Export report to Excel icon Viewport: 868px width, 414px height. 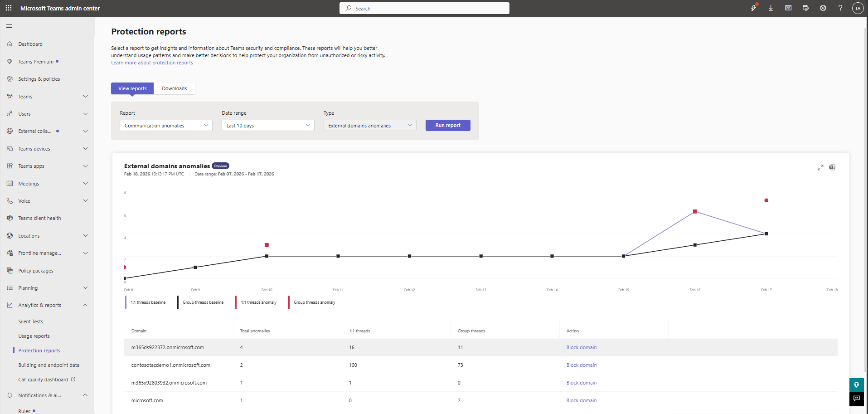[x=832, y=167]
